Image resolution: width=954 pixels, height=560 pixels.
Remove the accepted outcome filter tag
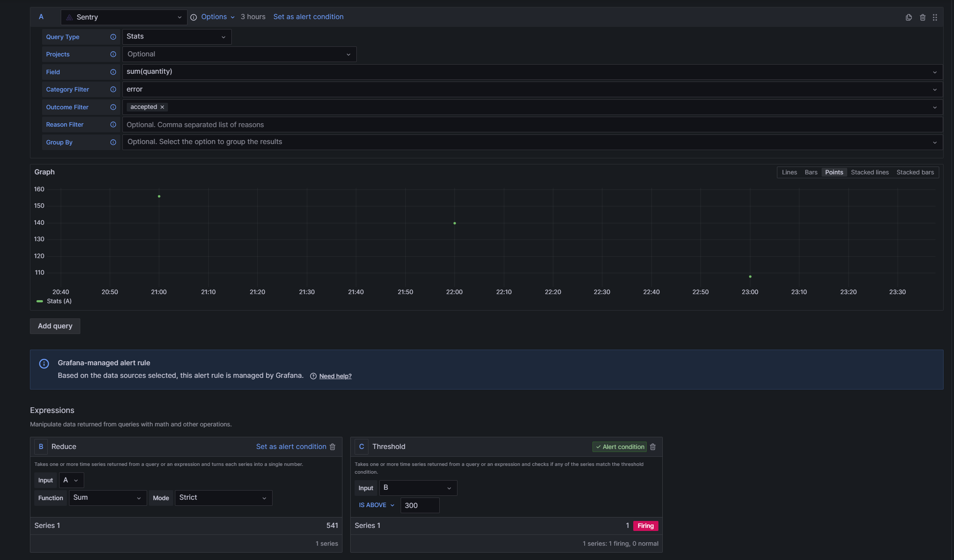pos(162,107)
